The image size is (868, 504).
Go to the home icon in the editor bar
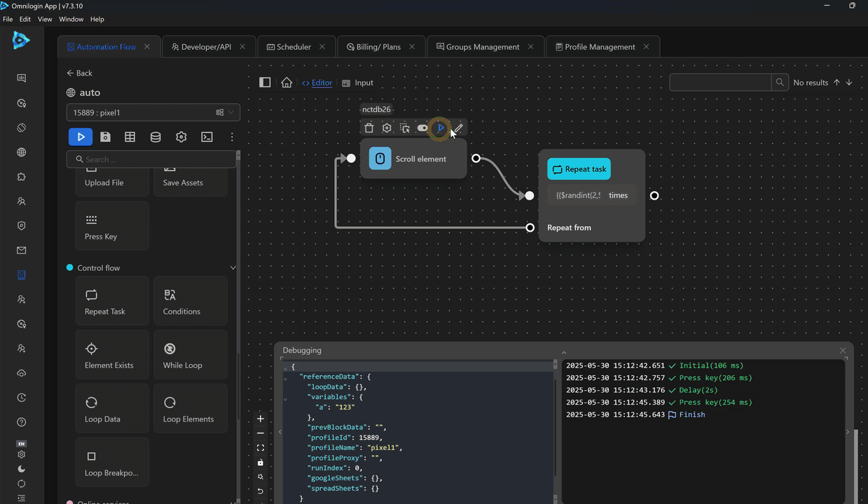287,83
